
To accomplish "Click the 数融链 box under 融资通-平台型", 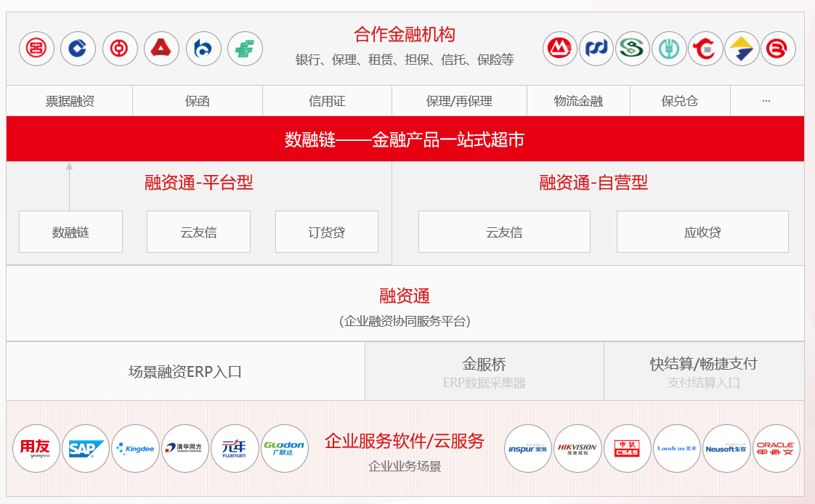I will [70, 232].
